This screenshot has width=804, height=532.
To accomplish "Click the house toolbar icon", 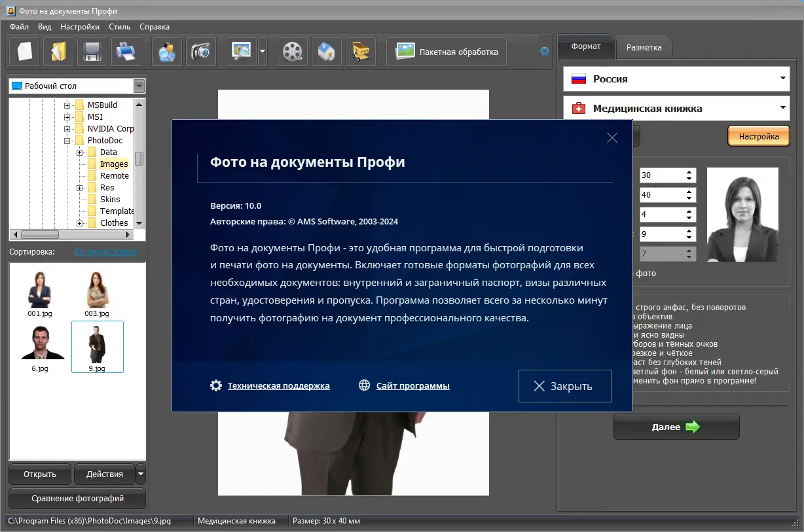I will [x=327, y=52].
